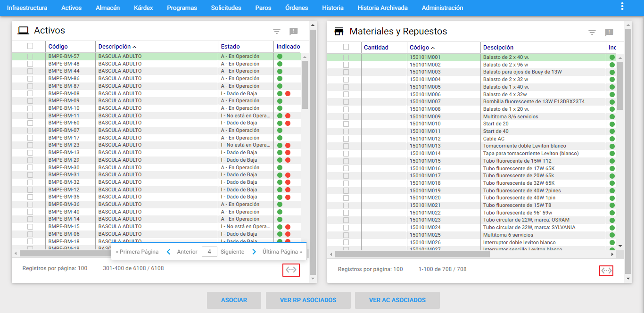This screenshot has width=644, height=313.
Task: Go to Última Página
Action: coord(282,252)
